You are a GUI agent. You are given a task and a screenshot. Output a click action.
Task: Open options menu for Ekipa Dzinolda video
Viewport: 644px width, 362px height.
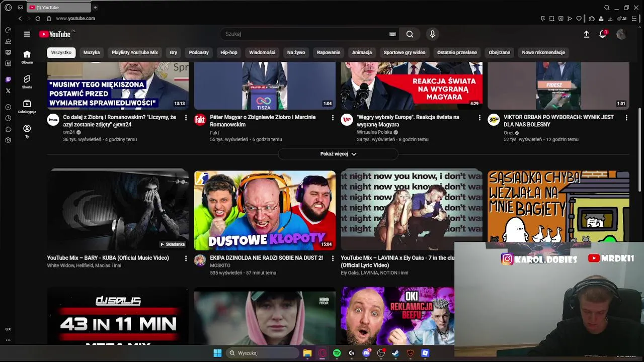point(333,258)
